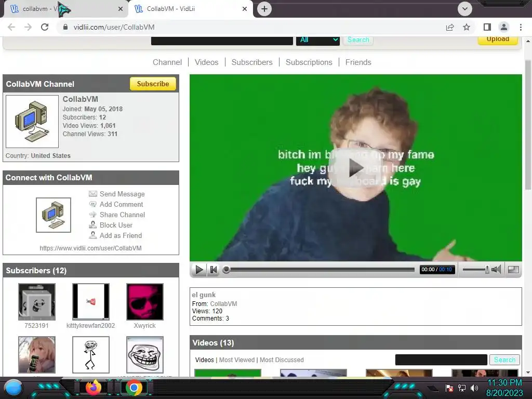Viewport: 532px width, 399px height.
Task: Open the Videos navigation tab
Action: (x=206, y=62)
